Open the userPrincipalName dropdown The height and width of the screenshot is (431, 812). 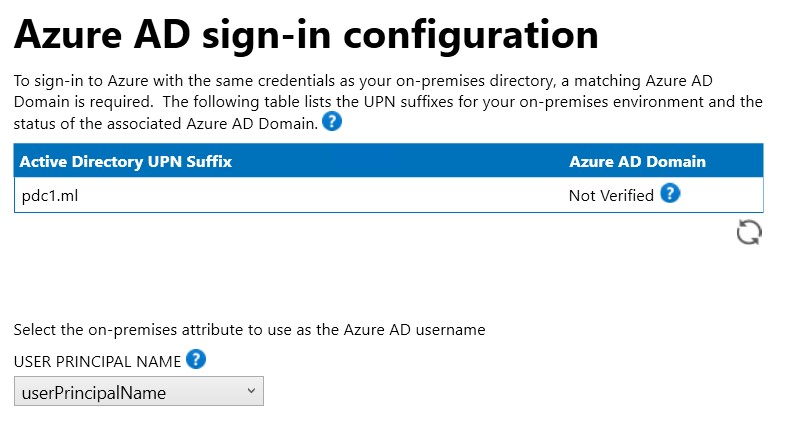(x=139, y=391)
